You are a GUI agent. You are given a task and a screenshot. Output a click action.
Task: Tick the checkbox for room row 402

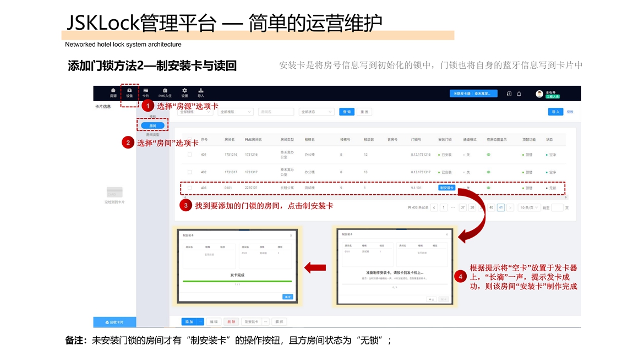190,172
